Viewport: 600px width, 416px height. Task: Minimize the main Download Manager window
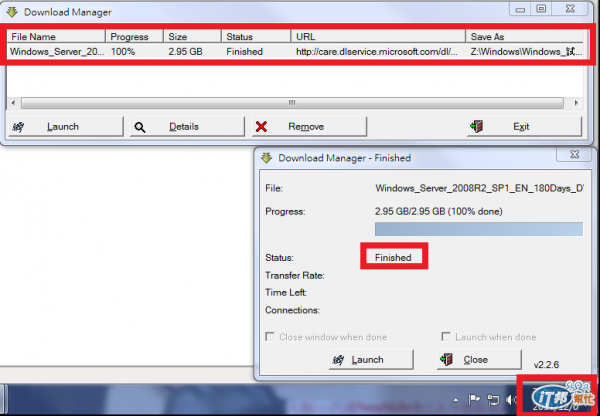[x=520, y=9]
